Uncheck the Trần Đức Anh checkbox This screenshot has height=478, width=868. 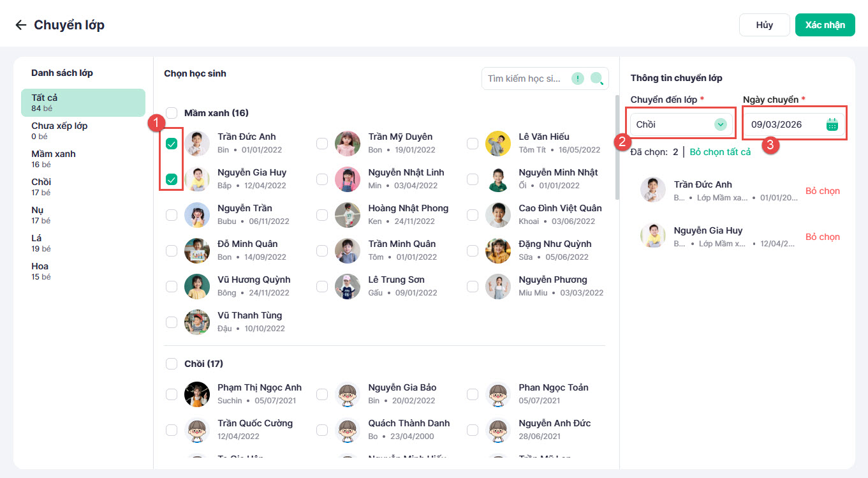[x=172, y=144]
